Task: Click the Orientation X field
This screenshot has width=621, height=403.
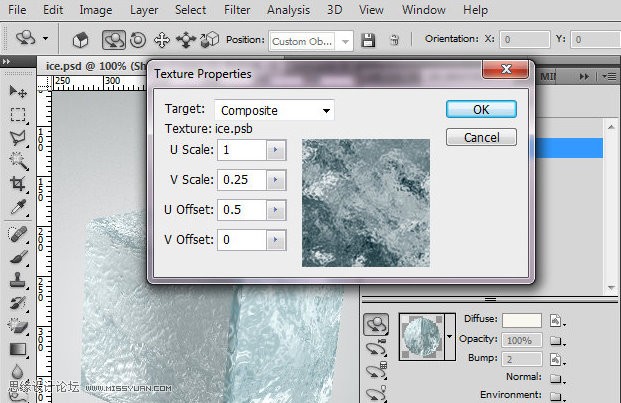Action: coord(524,40)
